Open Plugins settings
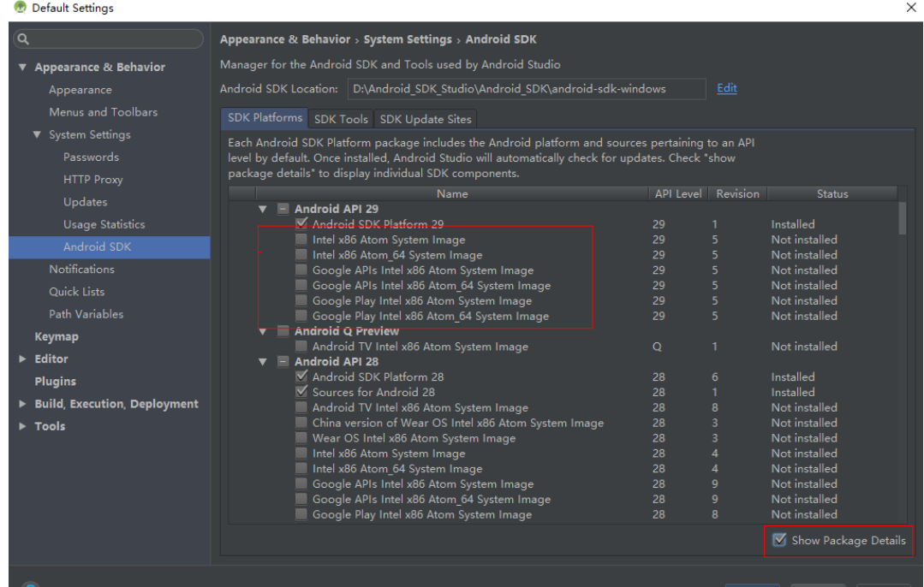The height and width of the screenshot is (587, 924). click(56, 382)
